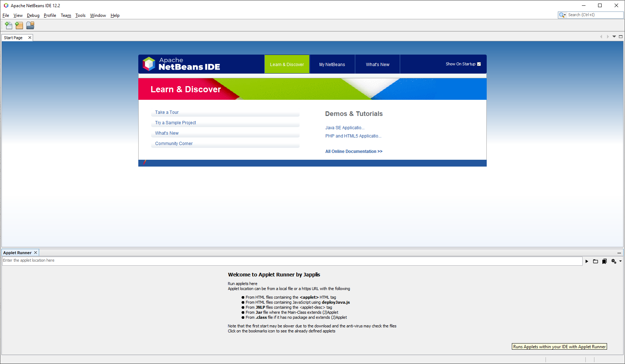
Task: Click the NetBeans cube logo on Start Page
Action: [x=149, y=64]
